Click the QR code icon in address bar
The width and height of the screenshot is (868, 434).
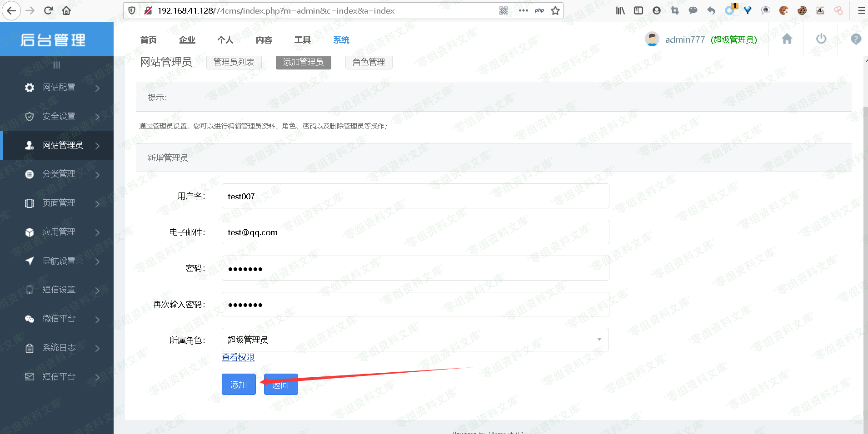tap(504, 11)
